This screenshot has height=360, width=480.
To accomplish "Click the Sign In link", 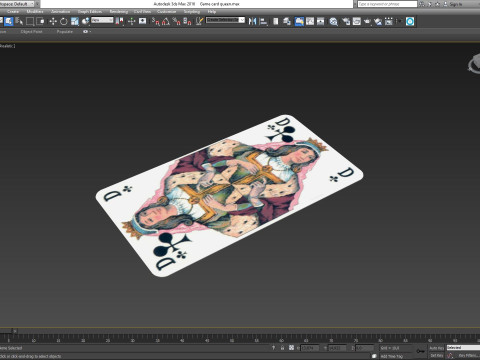I will [x=455, y=4].
